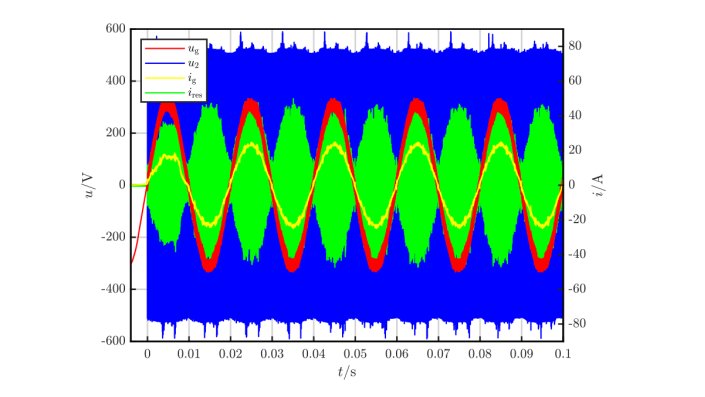Image resolution: width=705 pixels, height=397 pixels.
Task: Click the i_res legend label
Action: (x=195, y=94)
